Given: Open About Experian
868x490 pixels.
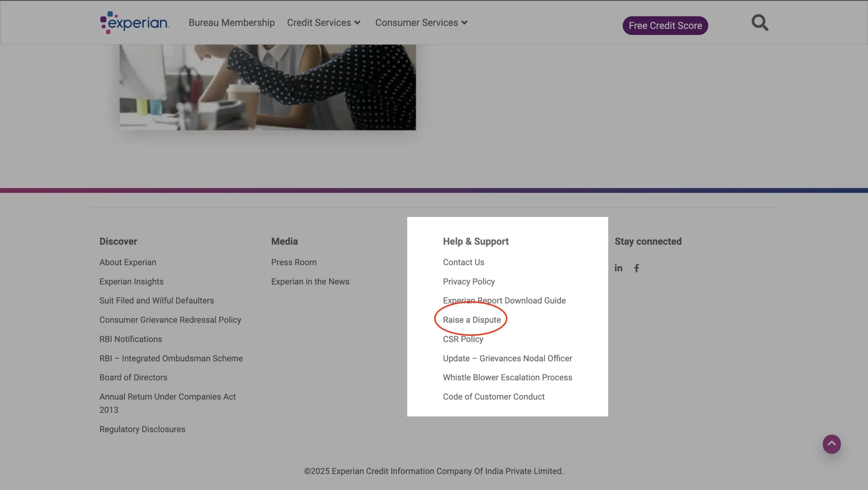Looking at the screenshot, I should click(127, 262).
